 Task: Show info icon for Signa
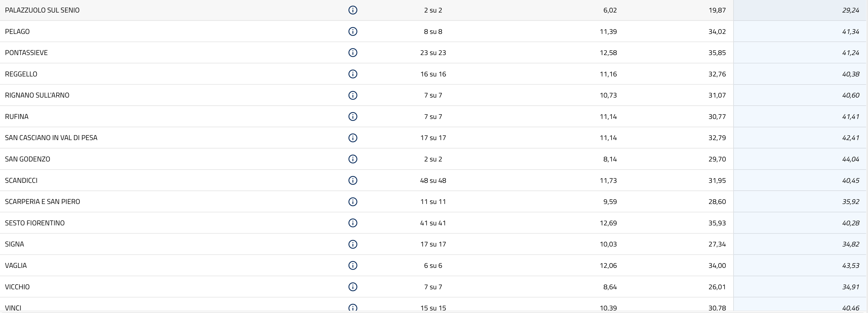pos(353,244)
